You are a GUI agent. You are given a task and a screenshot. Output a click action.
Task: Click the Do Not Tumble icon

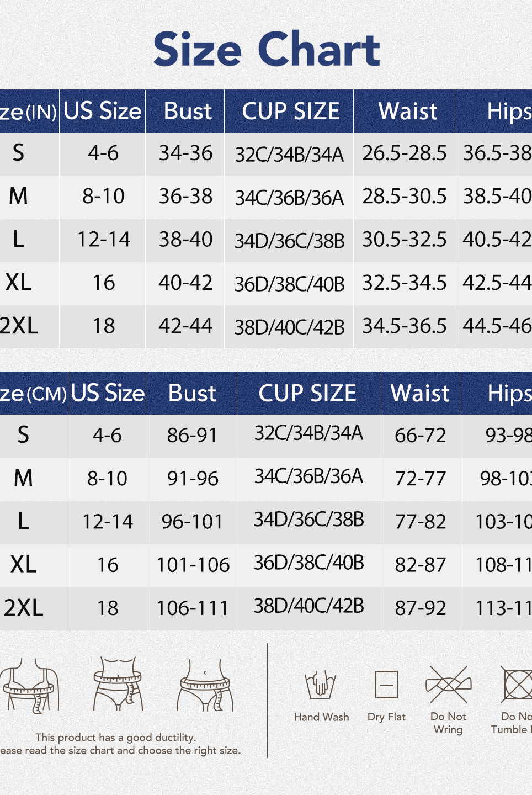(517, 685)
